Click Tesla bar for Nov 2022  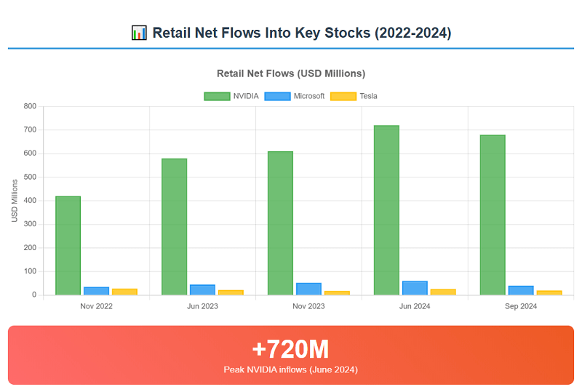coord(124,292)
